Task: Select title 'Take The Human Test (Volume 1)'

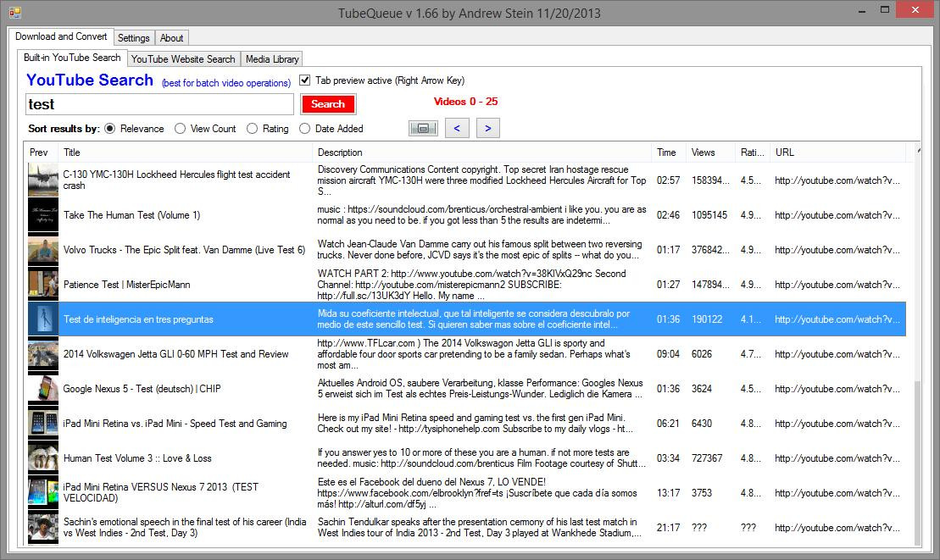Action: [132, 215]
